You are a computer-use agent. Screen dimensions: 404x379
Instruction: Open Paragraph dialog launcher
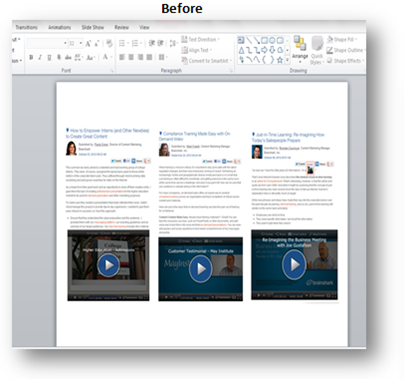pyautogui.click(x=231, y=71)
